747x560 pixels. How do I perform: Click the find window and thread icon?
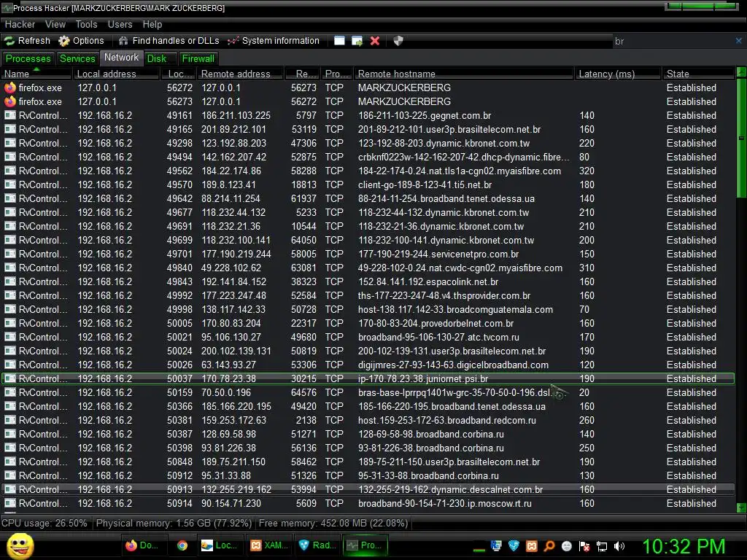pos(357,41)
